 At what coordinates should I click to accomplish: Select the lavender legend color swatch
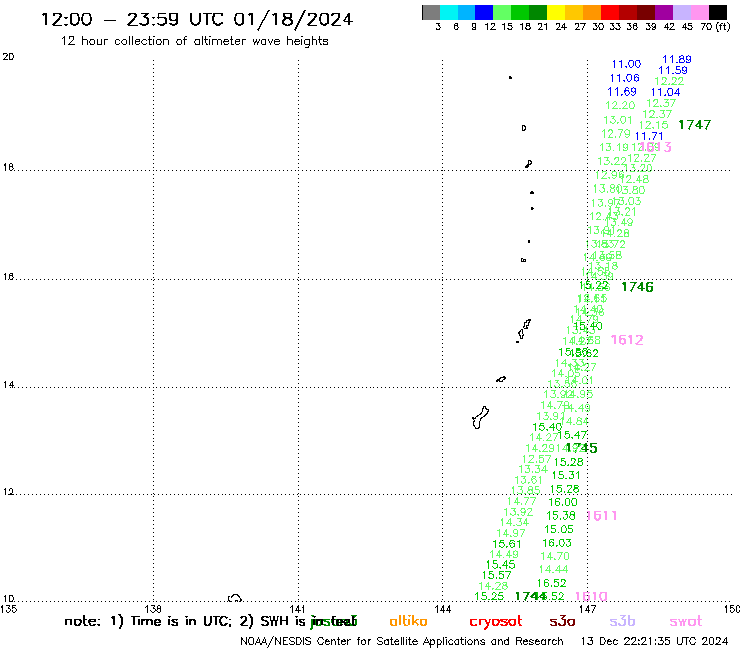coord(681,12)
